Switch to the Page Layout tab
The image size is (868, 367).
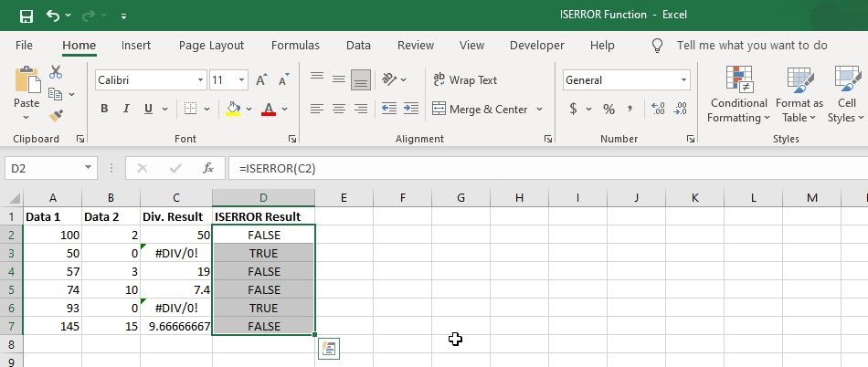tap(211, 46)
